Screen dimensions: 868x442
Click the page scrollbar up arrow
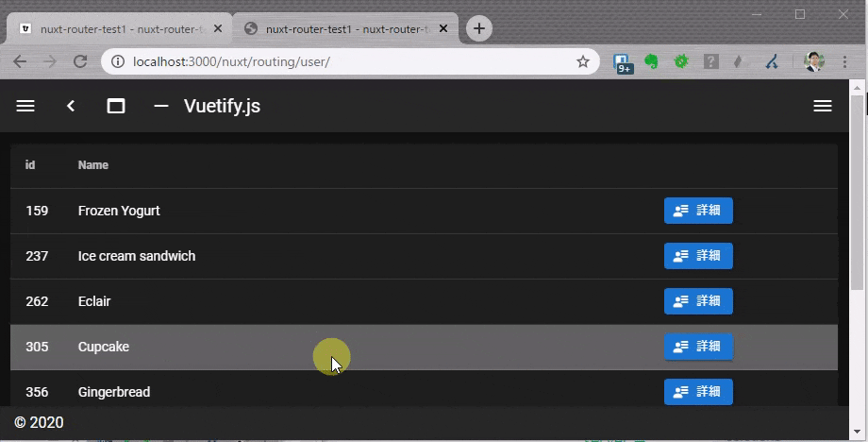(858, 88)
